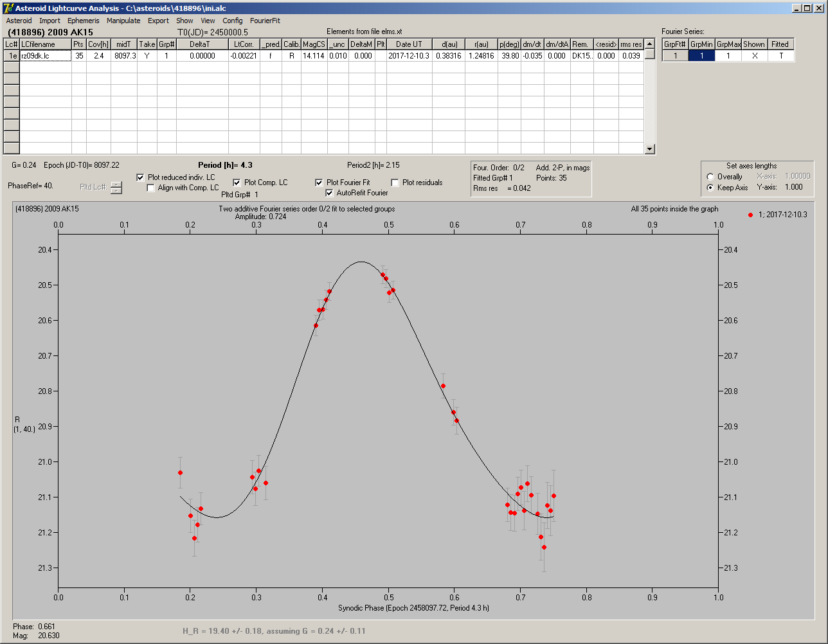Click the G= 0.24 label
Viewport: 828px width, 644px height.
tap(24, 165)
